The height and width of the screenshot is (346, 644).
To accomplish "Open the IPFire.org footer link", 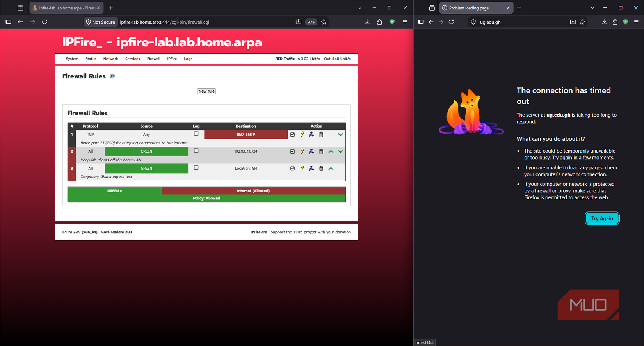I will pos(259,232).
